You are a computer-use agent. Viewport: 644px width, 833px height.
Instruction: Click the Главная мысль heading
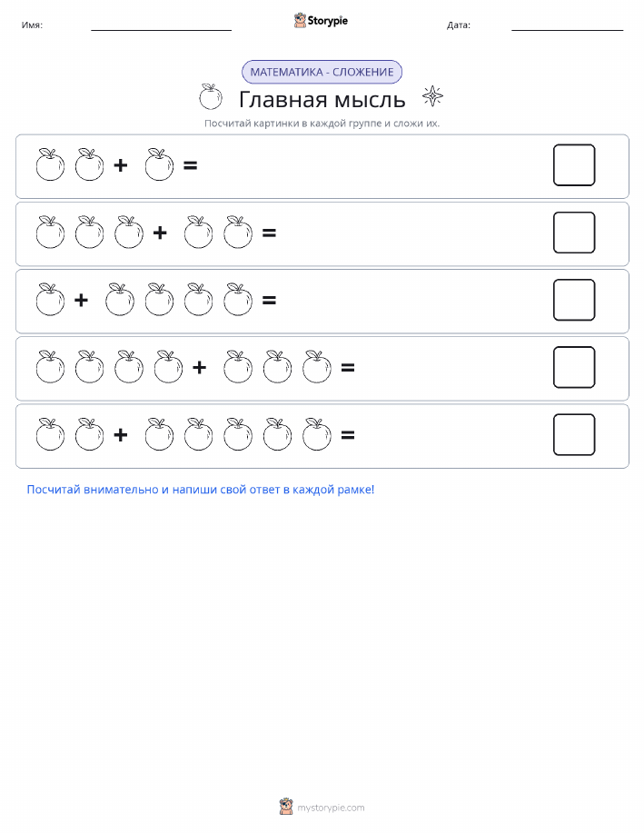click(322, 99)
